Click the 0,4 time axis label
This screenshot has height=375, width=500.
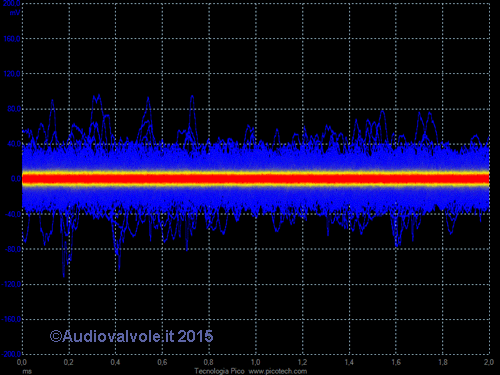(x=115, y=362)
